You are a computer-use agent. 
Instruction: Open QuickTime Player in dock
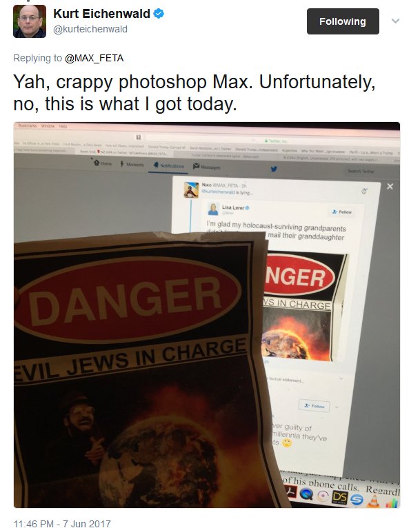(x=306, y=495)
